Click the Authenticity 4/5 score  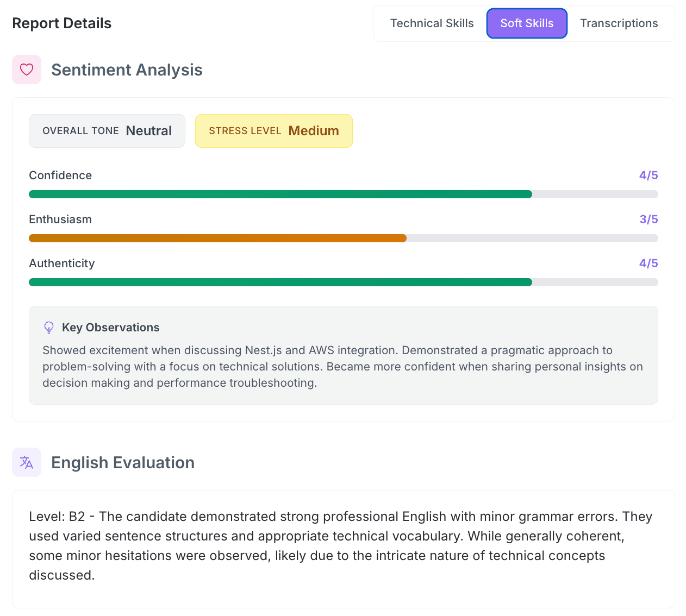[648, 263]
